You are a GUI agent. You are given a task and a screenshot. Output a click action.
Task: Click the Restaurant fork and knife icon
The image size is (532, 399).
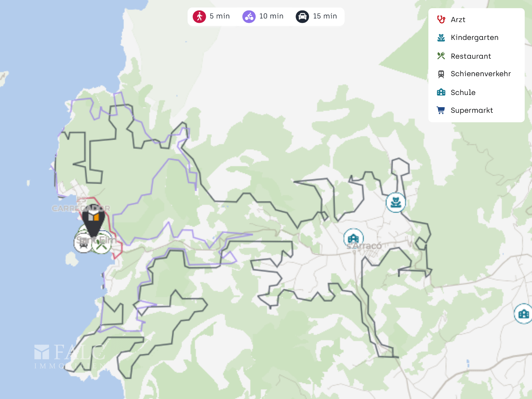pos(441,56)
